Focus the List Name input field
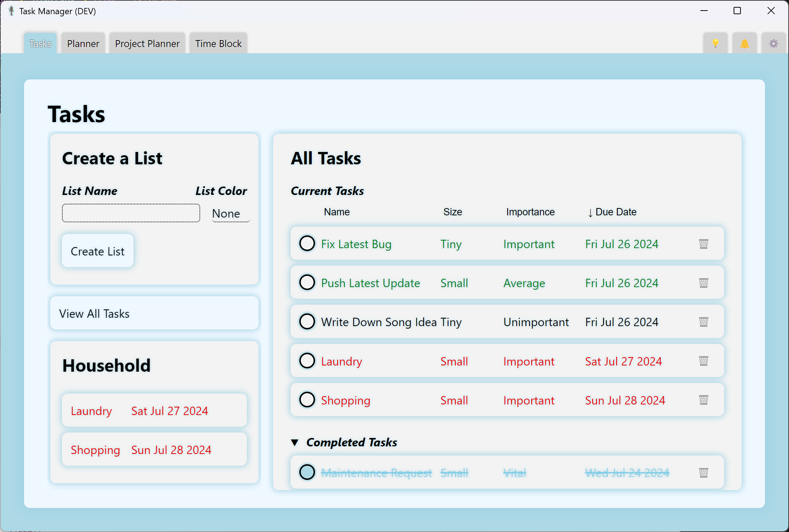Image resolution: width=789 pixels, height=532 pixels. point(131,213)
